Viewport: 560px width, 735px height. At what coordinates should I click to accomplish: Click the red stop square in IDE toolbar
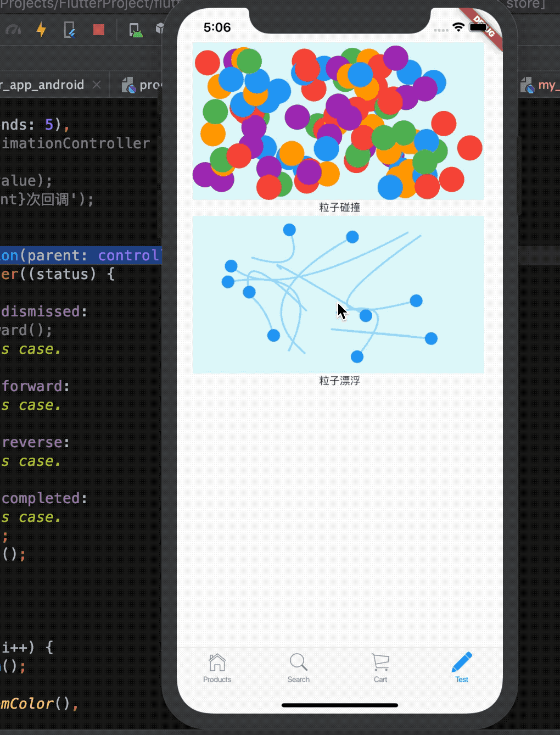point(99,29)
